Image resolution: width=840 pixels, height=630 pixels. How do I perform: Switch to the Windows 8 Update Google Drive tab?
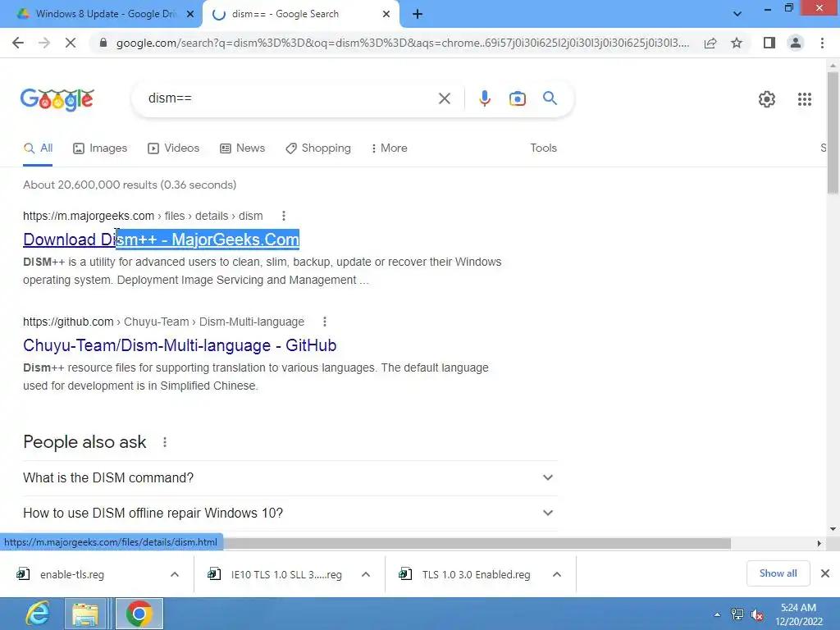[x=99, y=15]
